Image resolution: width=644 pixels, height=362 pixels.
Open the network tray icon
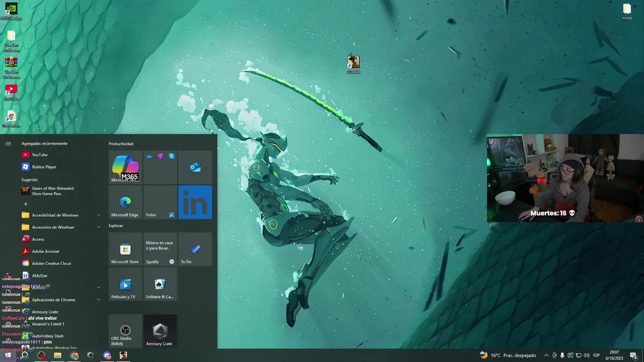coord(578,355)
